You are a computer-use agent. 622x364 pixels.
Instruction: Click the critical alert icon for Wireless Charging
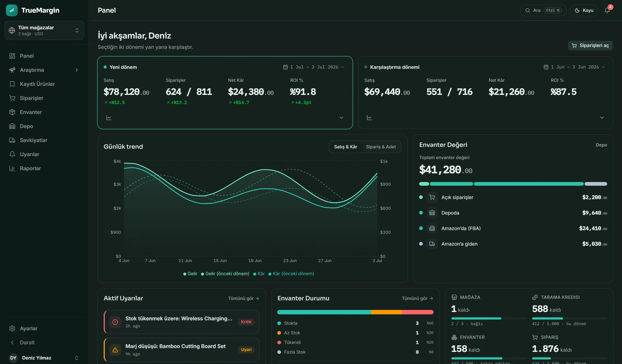115,322
